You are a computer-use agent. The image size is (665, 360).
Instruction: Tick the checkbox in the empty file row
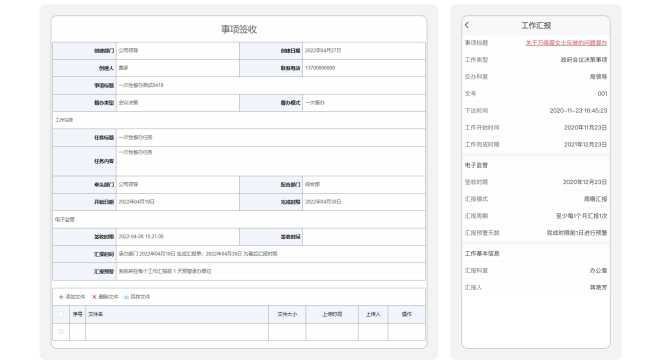pyautogui.click(x=61, y=332)
